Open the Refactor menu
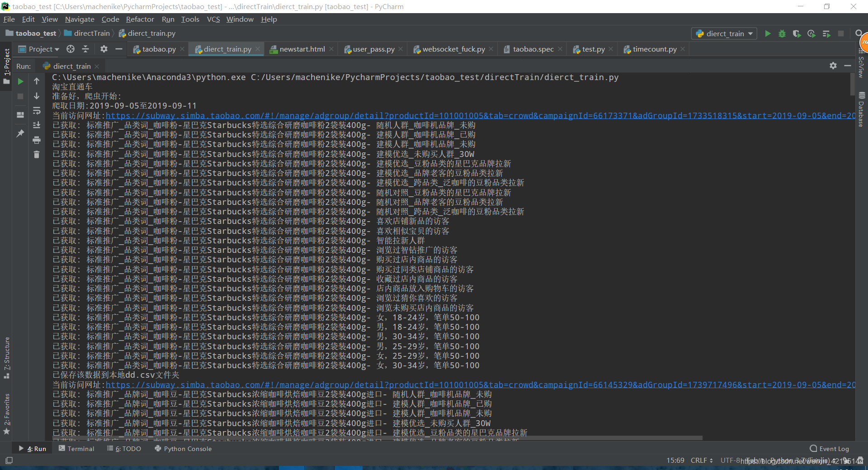Screen dimensions: 868x470 [140, 19]
